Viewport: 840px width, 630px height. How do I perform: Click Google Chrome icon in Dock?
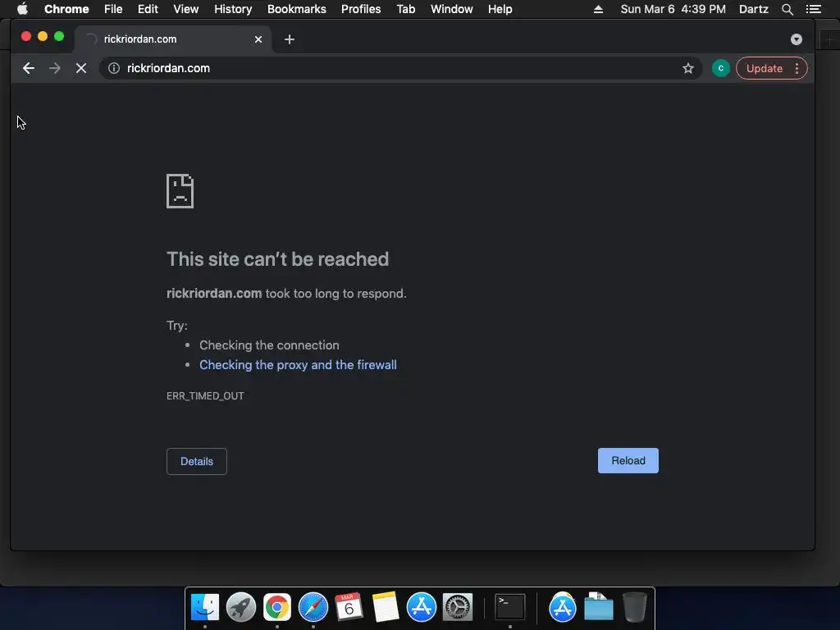(277, 607)
